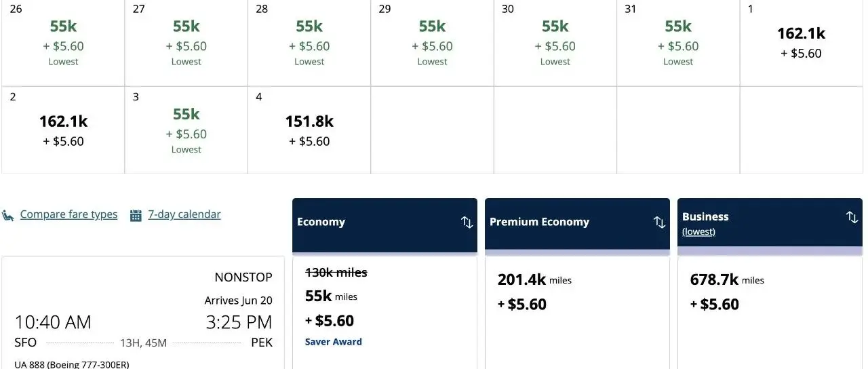
Task: Click the UA 888 flight details text
Action: click(71, 364)
